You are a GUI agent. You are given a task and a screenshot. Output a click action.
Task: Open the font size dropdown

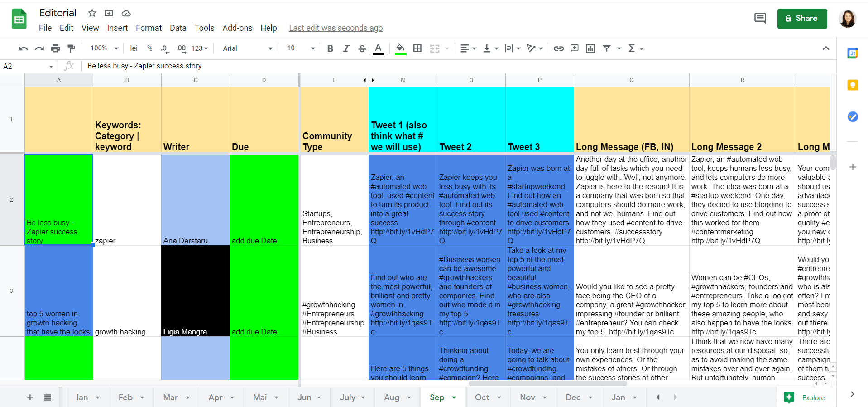pyautogui.click(x=301, y=48)
